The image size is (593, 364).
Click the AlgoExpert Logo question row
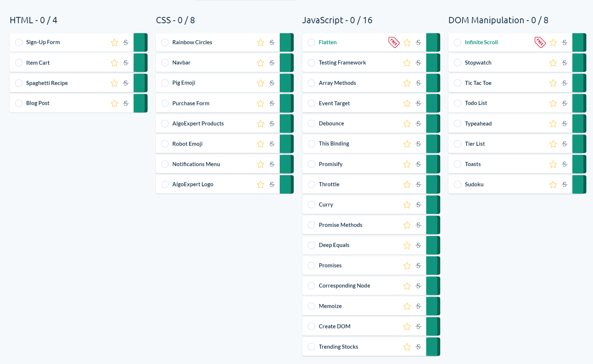pos(193,184)
